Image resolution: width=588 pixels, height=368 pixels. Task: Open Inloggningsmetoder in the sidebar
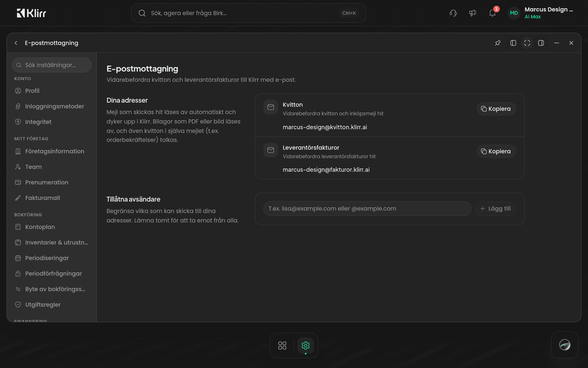[51, 106]
